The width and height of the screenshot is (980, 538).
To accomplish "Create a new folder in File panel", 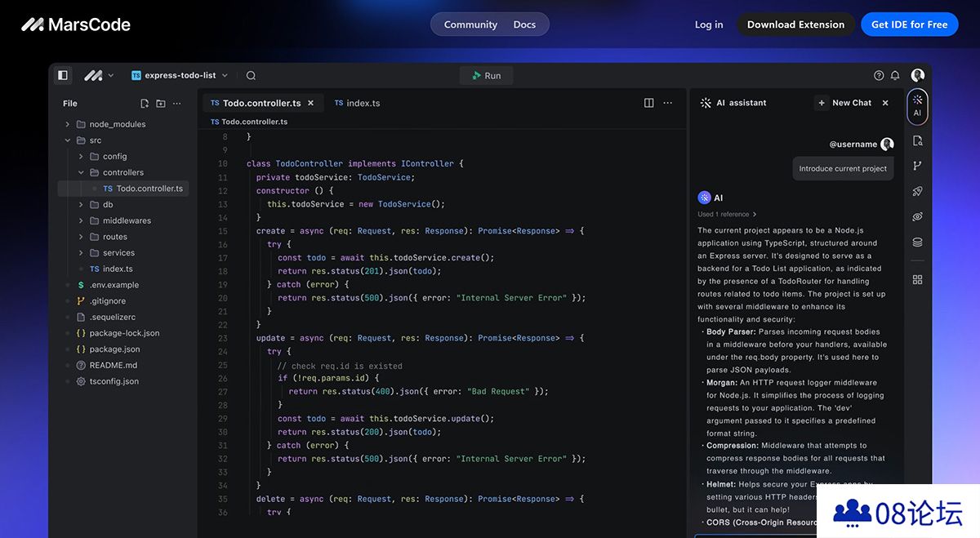I will (x=161, y=104).
